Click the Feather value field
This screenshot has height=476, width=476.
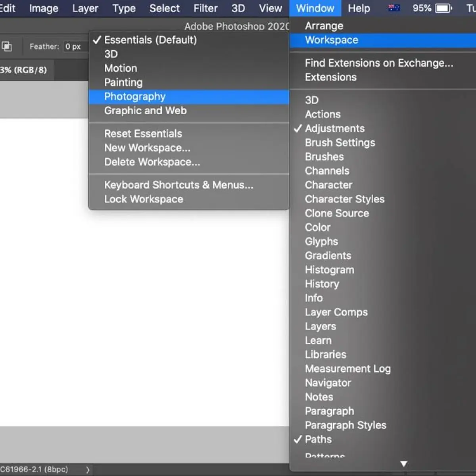coord(75,46)
